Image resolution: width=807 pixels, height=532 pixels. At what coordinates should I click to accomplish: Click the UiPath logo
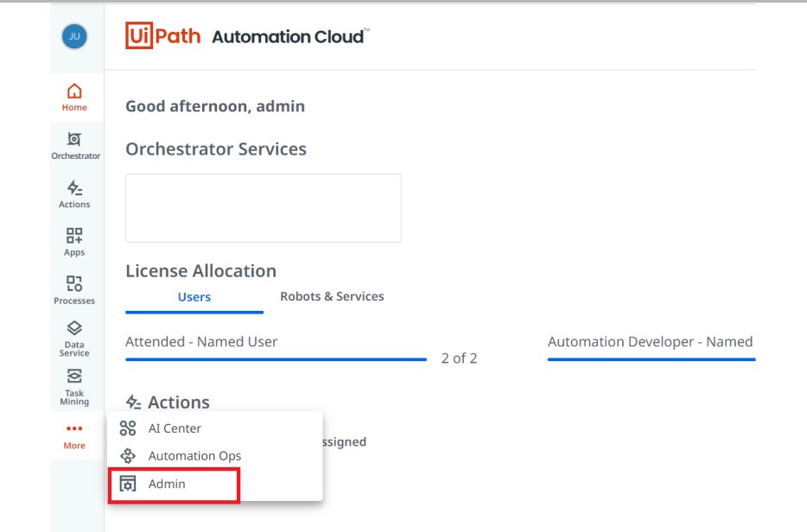(162, 35)
